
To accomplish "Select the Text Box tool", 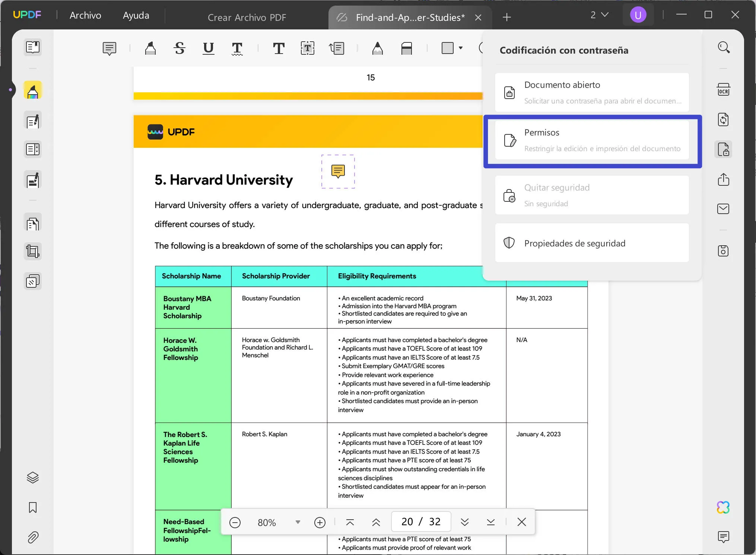I will [308, 48].
